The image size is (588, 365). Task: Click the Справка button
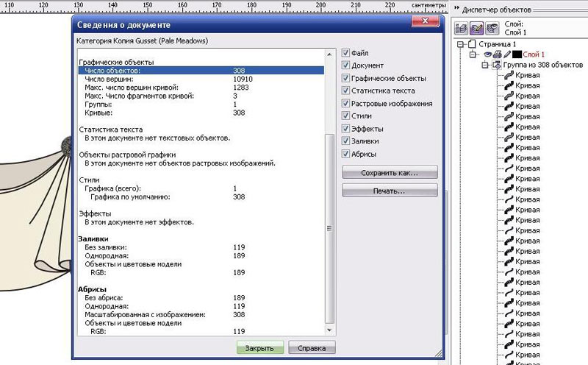pyautogui.click(x=312, y=348)
